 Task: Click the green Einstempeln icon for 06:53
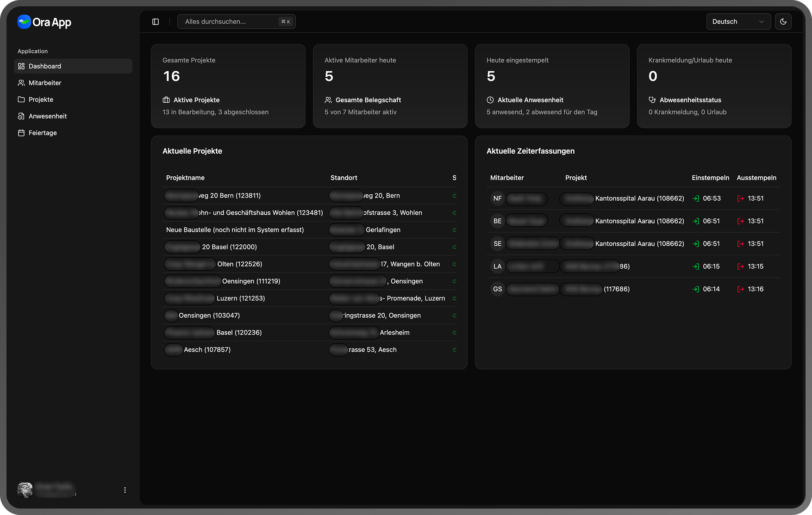[x=696, y=198]
